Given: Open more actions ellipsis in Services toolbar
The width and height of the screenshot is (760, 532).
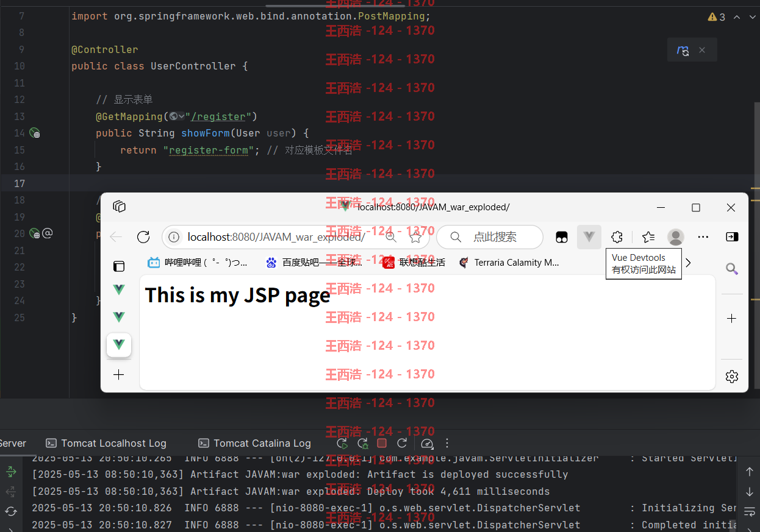Looking at the screenshot, I should click(447, 444).
